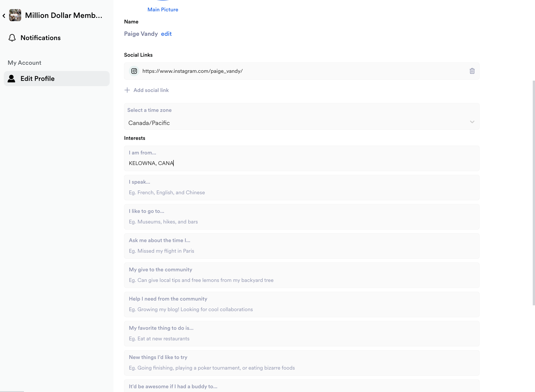Image resolution: width=535 pixels, height=392 pixels.
Task: Click the back arrow beside Million Dollar Memb...
Action: coord(4,16)
